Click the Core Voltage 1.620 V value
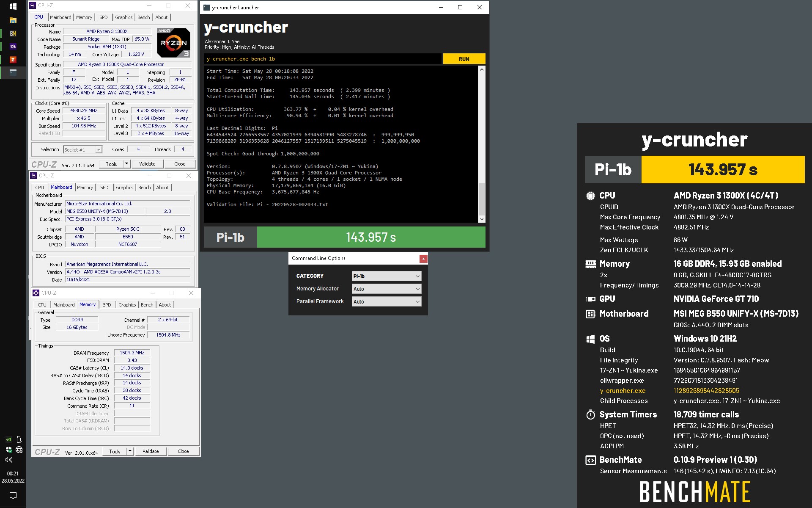Viewport: 812px width, 508px height. [x=136, y=54]
